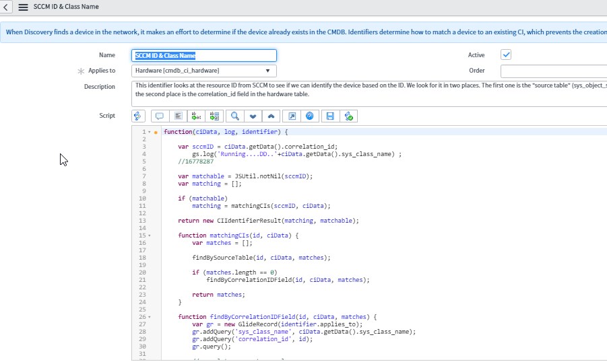The height and width of the screenshot is (364, 607).
Task: Click line 'var matching = [];'
Action: coord(210,184)
